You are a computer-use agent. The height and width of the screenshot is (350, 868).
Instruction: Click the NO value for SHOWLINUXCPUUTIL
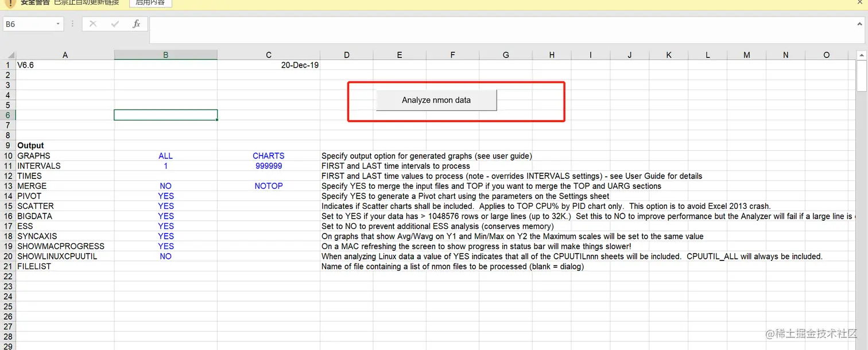[x=166, y=256]
